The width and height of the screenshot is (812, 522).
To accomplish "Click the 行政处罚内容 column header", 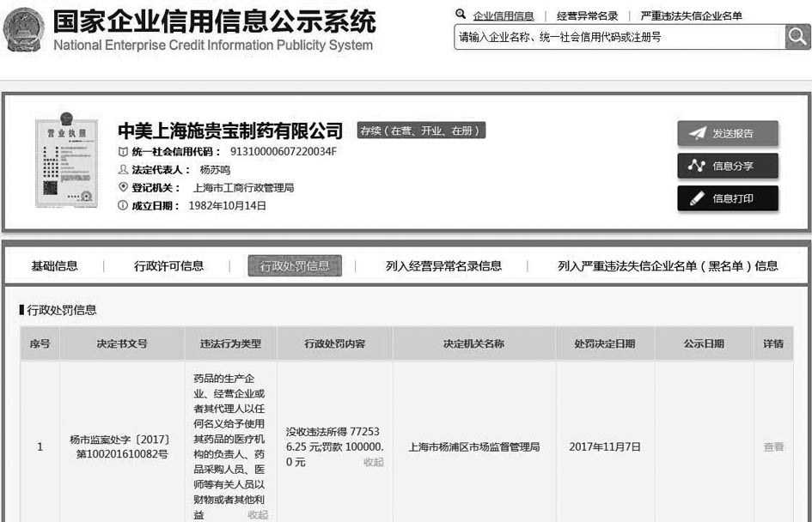I will tap(334, 343).
